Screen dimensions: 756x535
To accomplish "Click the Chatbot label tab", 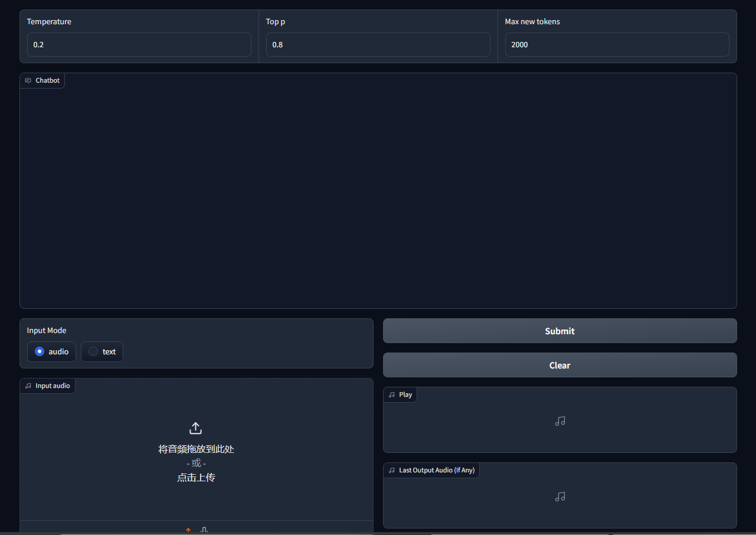I will (47, 80).
